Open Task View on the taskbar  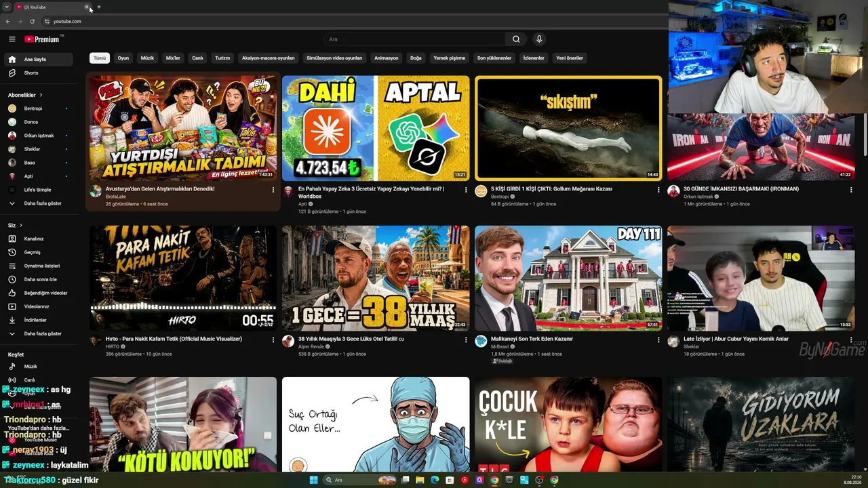click(406, 480)
